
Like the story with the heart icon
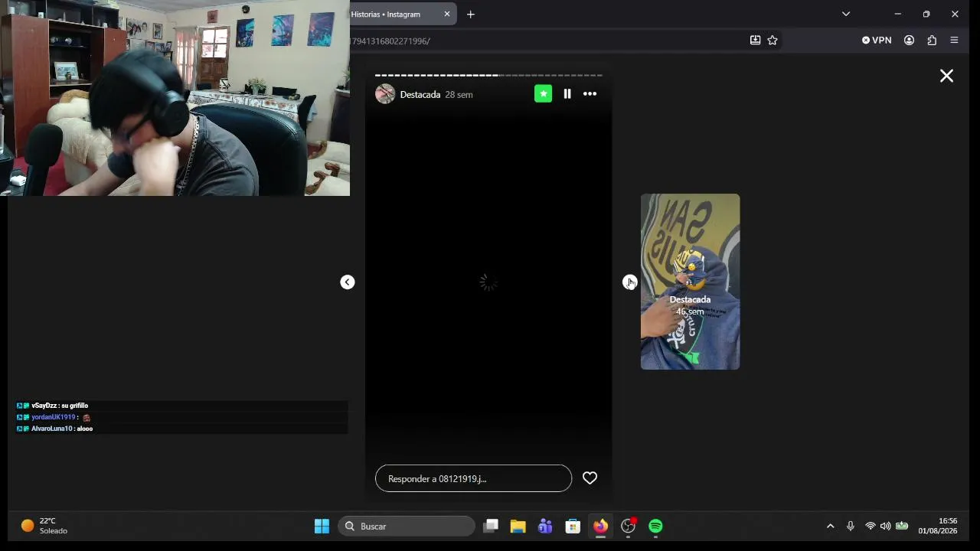[x=590, y=478]
